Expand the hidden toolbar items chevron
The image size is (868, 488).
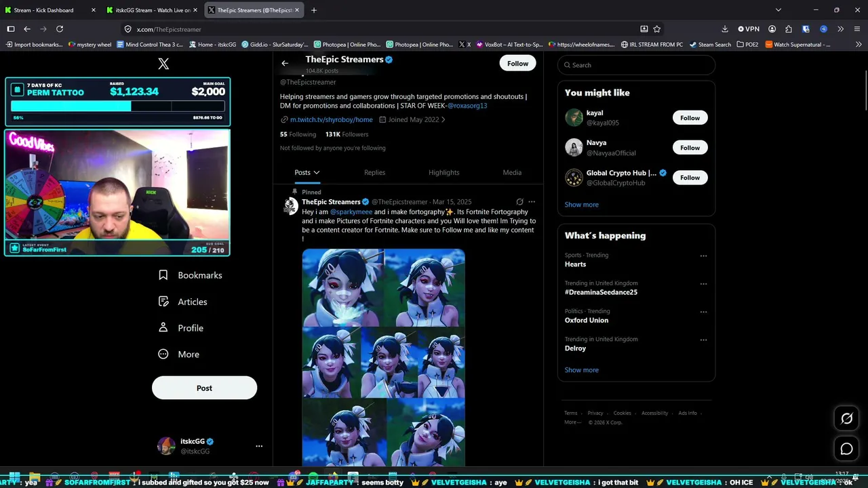840,29
